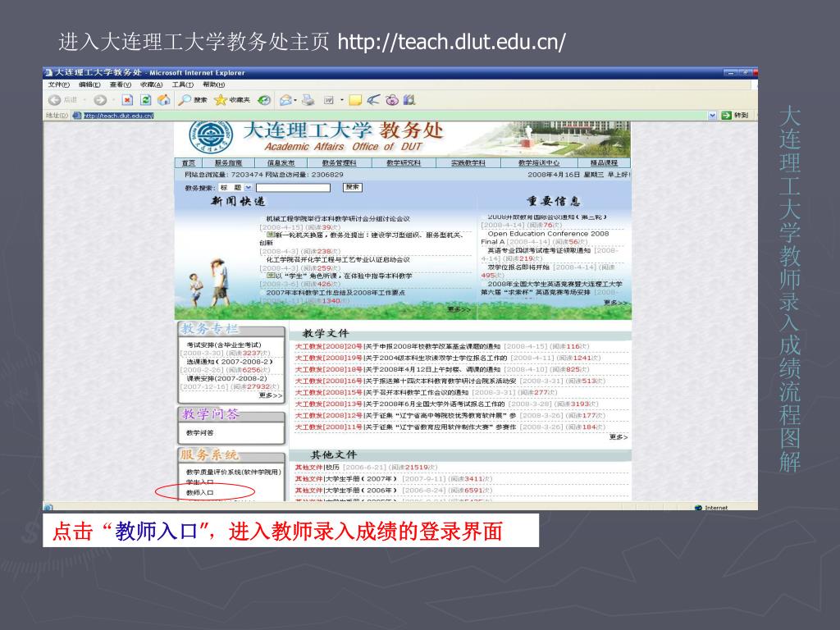
Task: Click the blue bird toolbar icon
Action: pos(374,100)
